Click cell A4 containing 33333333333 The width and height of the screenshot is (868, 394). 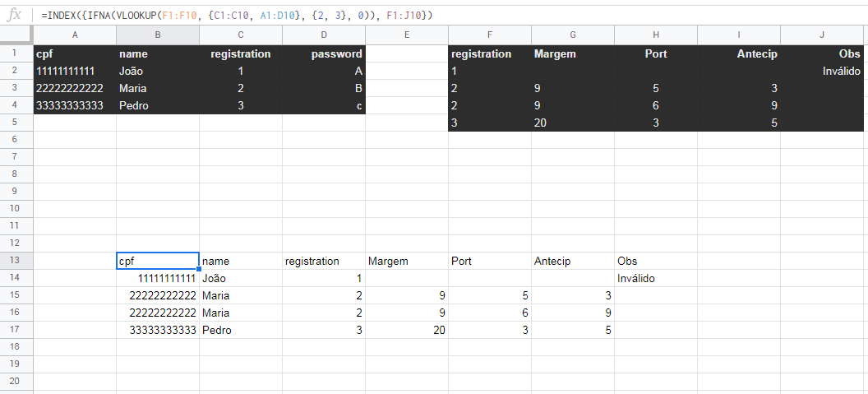tap(75, 105)
